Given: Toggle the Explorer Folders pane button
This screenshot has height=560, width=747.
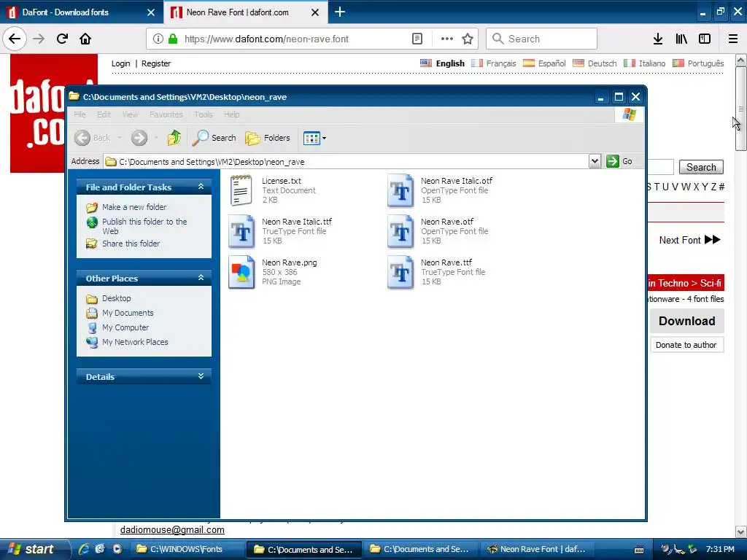Looking at the screenshot, I should click(x=268, y=138).
